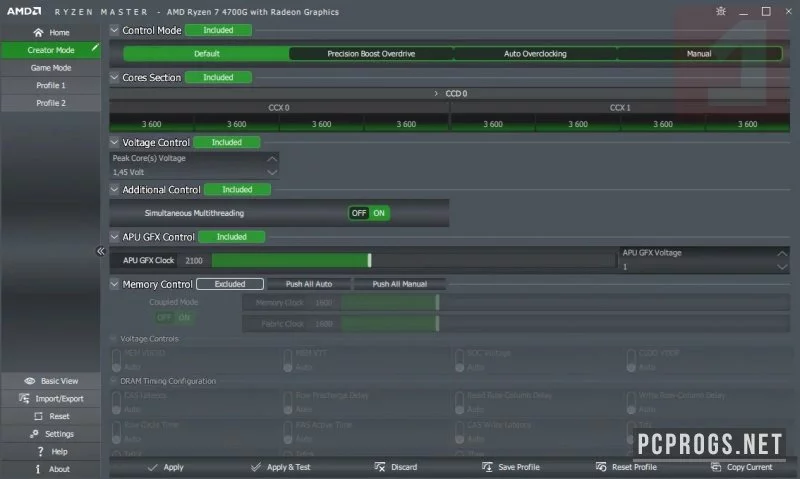The image size is (800, 479).
Task: Click the Peak Core(s) Voltage 1,45 Volt value
Action: click(128, 172)
